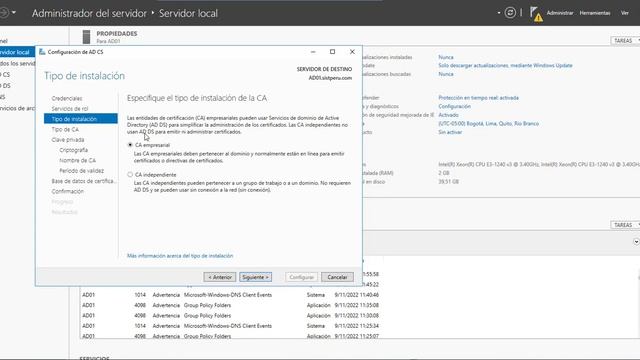Go to Nombre de CA wizard step
Viewport: 640px width, 360px height.
point(78,160)
